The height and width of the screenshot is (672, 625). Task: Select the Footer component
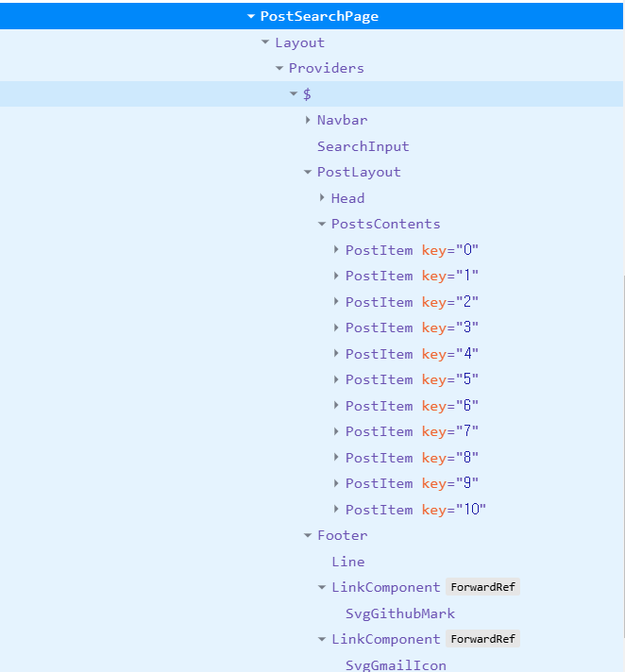[342, 535]
